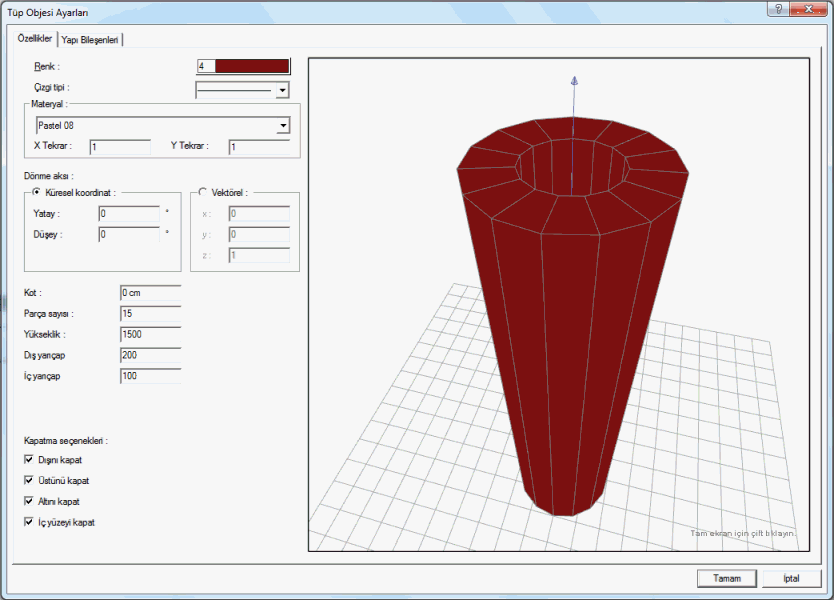
Task: Click the disabled vector z field
Action: coord(259,255)
